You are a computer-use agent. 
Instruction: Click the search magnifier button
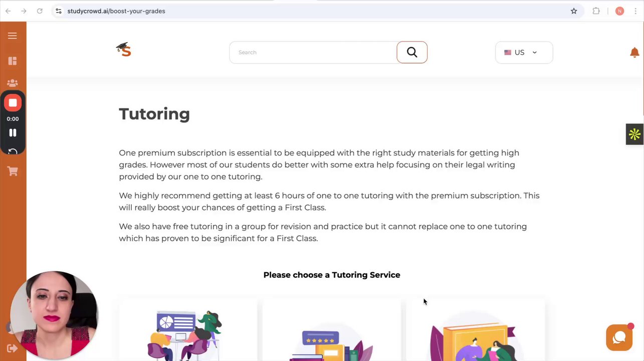[x=412, y=52]
